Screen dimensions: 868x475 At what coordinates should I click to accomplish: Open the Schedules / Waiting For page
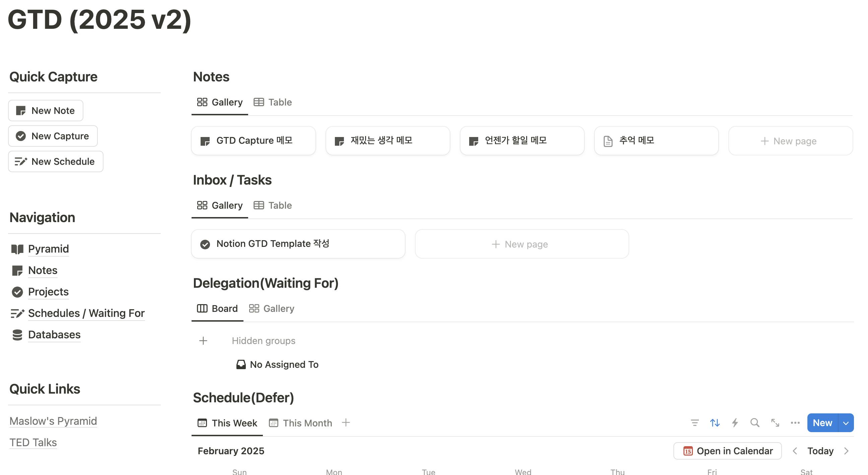(x=86, y=313)
